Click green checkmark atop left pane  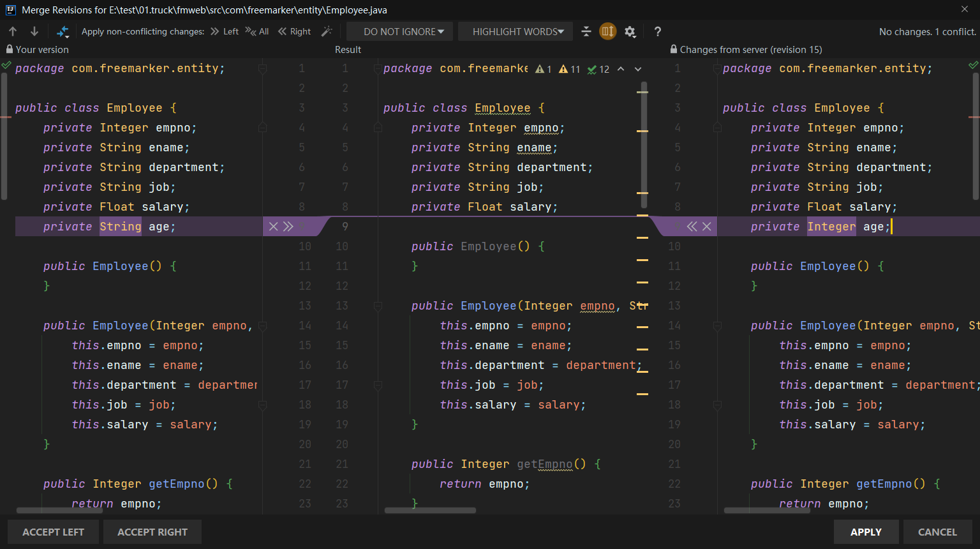(6, 65)
